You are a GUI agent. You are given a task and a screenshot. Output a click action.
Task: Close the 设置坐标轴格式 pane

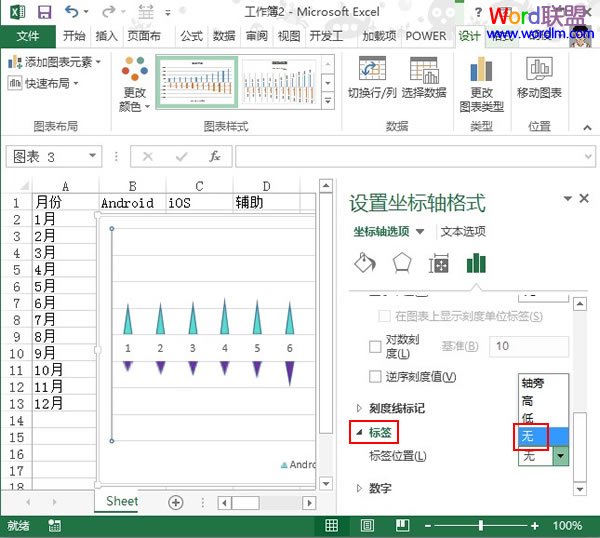tap(584, 198)
